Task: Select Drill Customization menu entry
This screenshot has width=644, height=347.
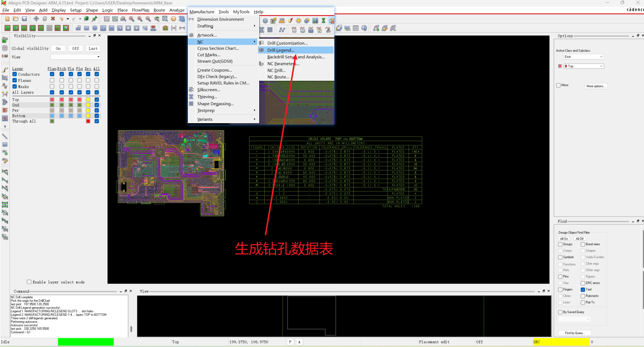Action: click(x=296, y=43)
